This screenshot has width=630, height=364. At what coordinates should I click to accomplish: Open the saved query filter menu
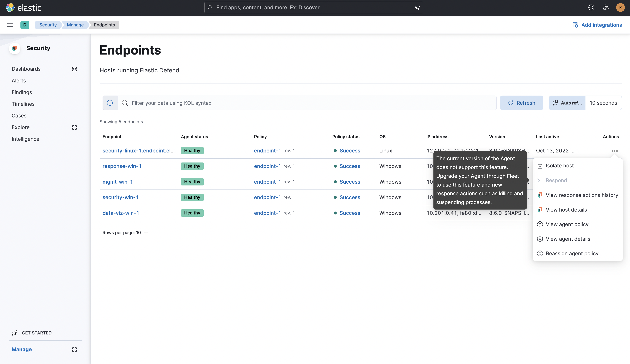(x=110, y=103)
